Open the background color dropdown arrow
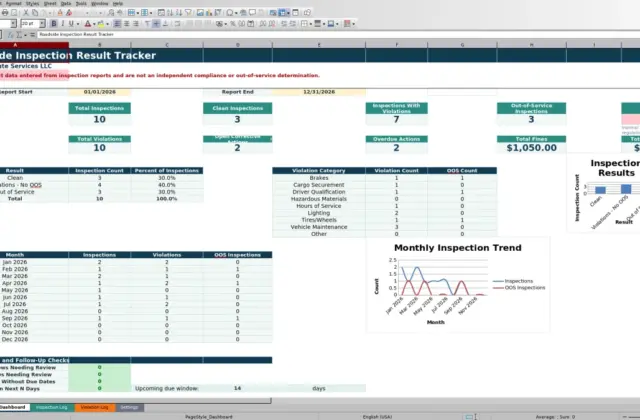Viewport: 640px width, 420px height. point(107,24)
